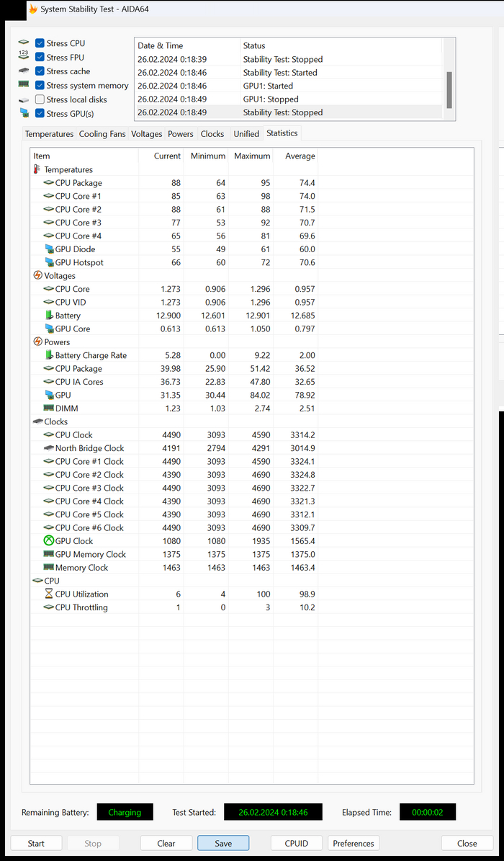Click the lightning icon of Powers group
The image size is (504, 861).
pyautogui.click(x=38, y=342)
